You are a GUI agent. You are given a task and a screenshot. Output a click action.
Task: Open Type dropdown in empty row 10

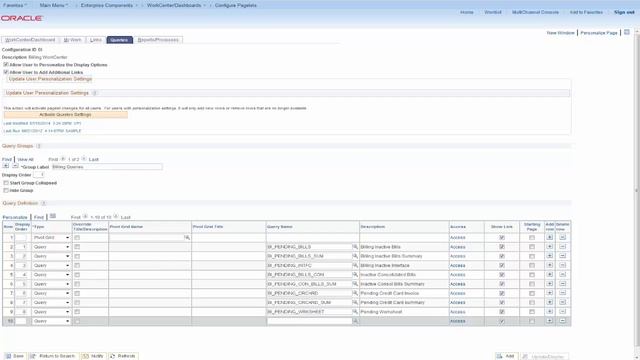[51, 321]
